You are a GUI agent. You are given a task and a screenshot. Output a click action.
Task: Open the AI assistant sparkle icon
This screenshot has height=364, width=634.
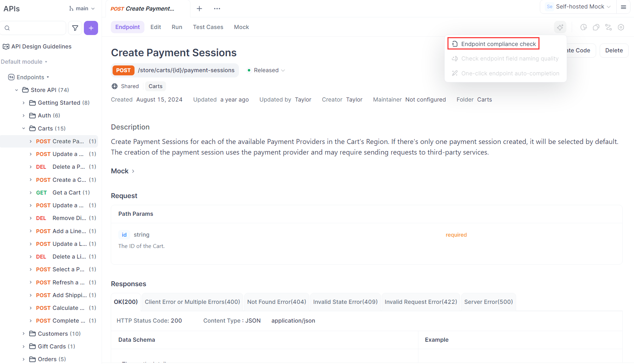[x=560, y=27]
